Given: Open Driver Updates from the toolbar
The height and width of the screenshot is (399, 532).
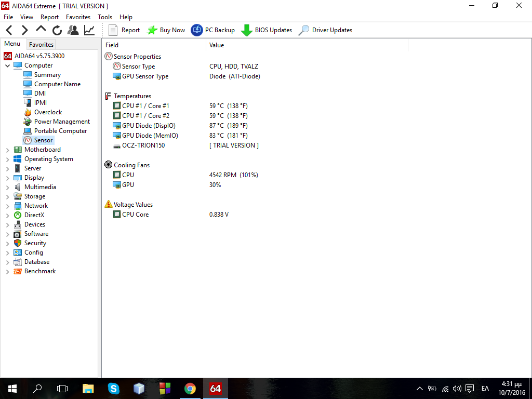Looking at the screenshot, I should pos(325,30).
